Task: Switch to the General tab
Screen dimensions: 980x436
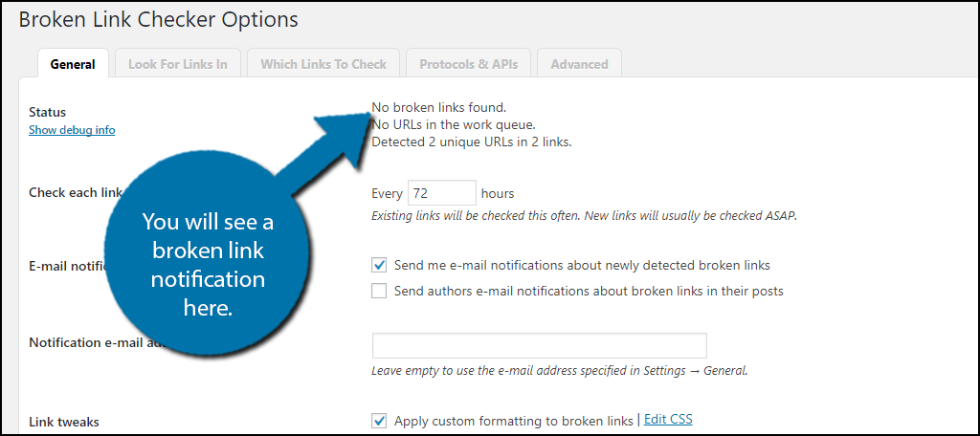Action: 73,64
